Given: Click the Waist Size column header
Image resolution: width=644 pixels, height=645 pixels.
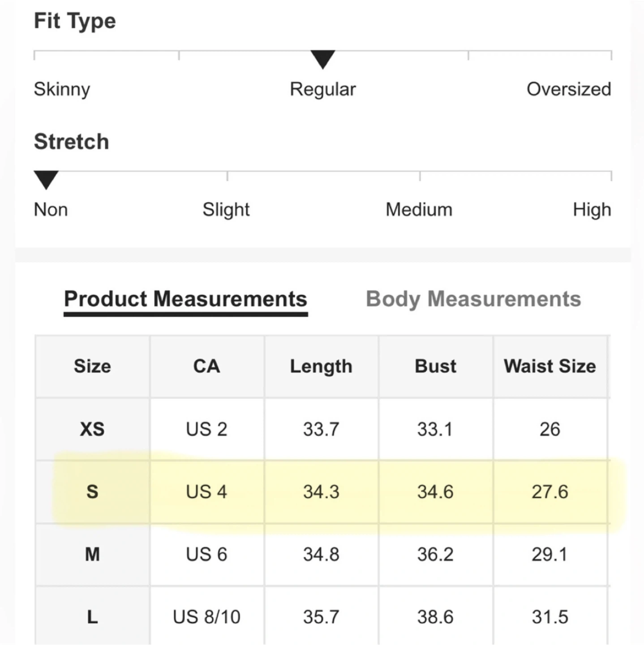Looking at the screenshot, I should point(550,366).
